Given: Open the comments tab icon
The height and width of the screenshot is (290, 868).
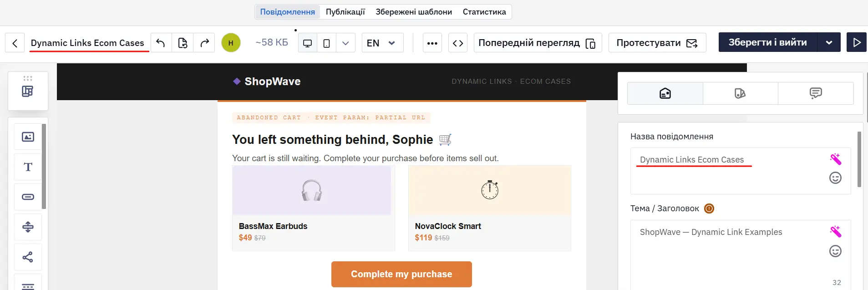Looking at the screenshot, I should point(816,93).
